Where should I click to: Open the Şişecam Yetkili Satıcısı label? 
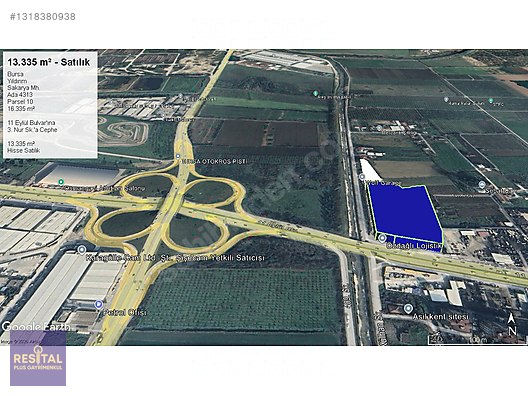click(220, 258)
